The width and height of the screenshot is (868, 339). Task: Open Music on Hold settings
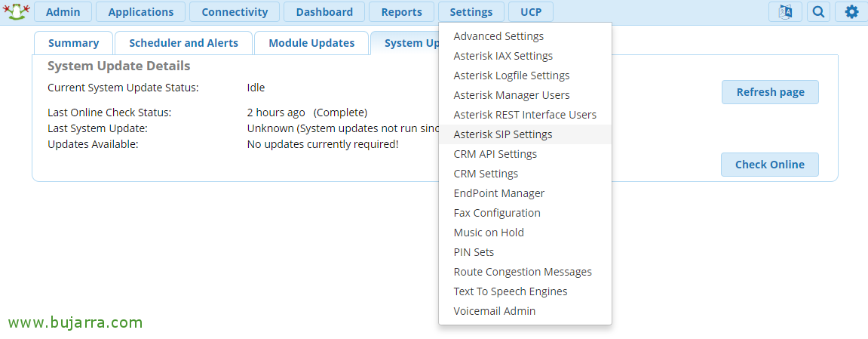pyautogui.click(x=525, y=233)
